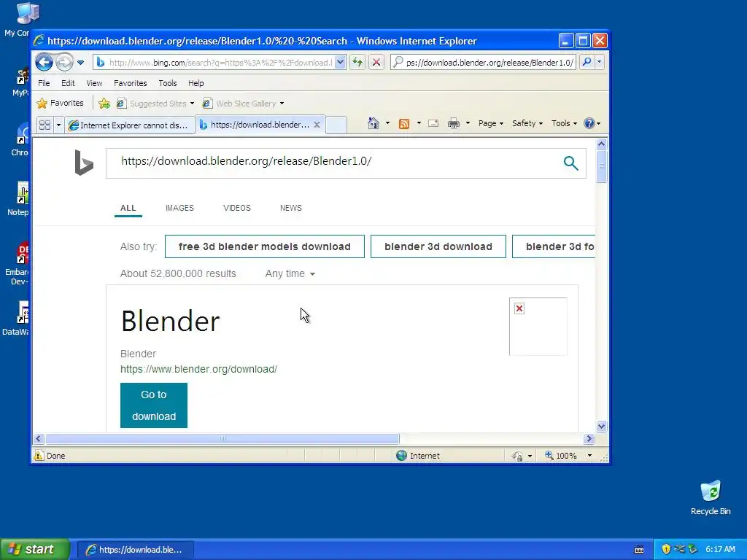The image size is (747, 560).
Task: Open the Help menu
Action: coord(196,83)
